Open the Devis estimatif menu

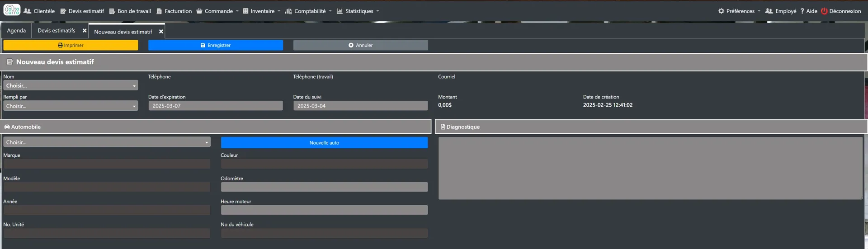pos(82,11)
